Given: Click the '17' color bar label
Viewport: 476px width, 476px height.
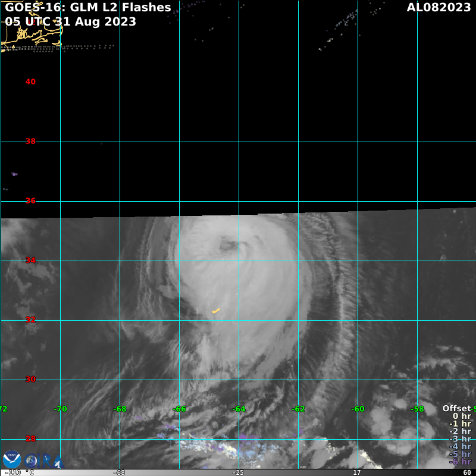Looking at the screenshot, I should pos(356,472).
